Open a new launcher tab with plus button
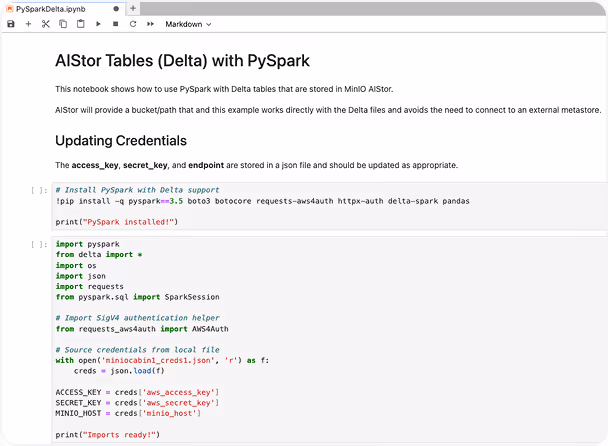The height and width of the screenshot is (446, 608). tap(133, 8)
